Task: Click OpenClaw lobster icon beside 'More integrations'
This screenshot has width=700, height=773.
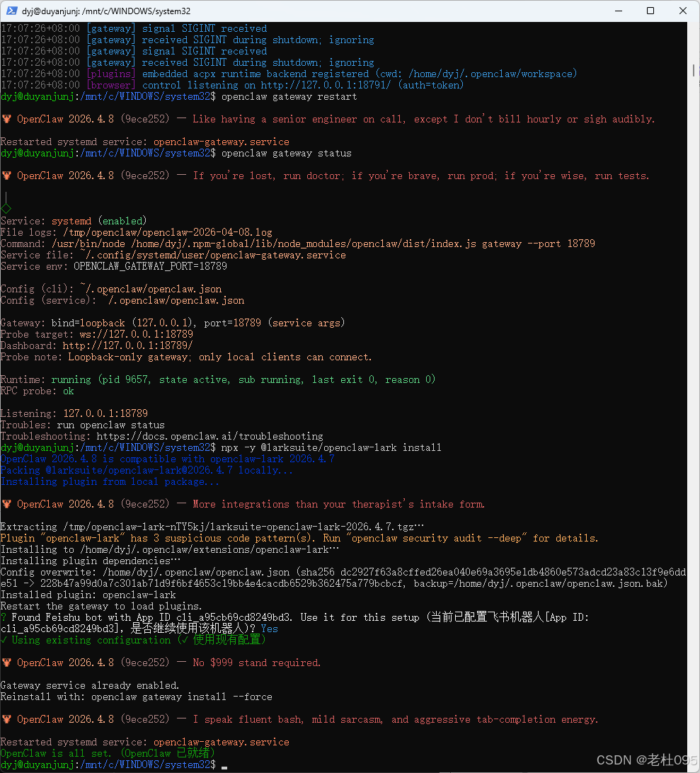Action: (6, 504)
